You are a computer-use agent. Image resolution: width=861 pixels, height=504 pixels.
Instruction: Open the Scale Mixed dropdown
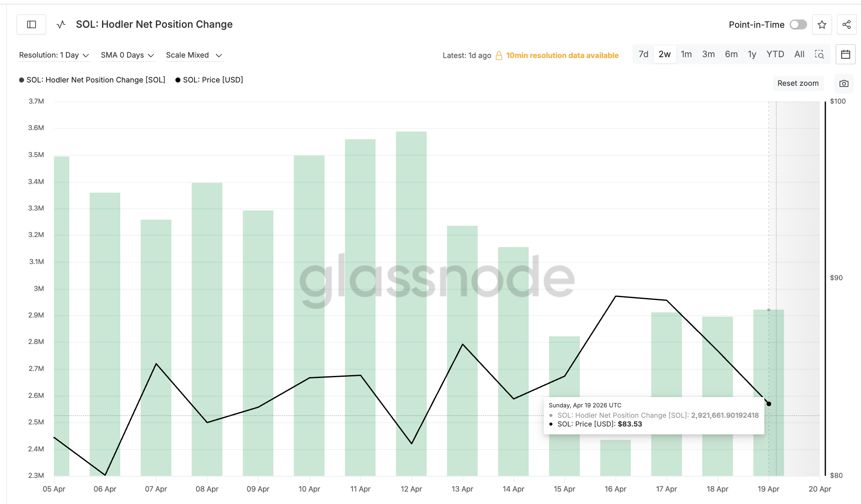(x=194, y=55)
